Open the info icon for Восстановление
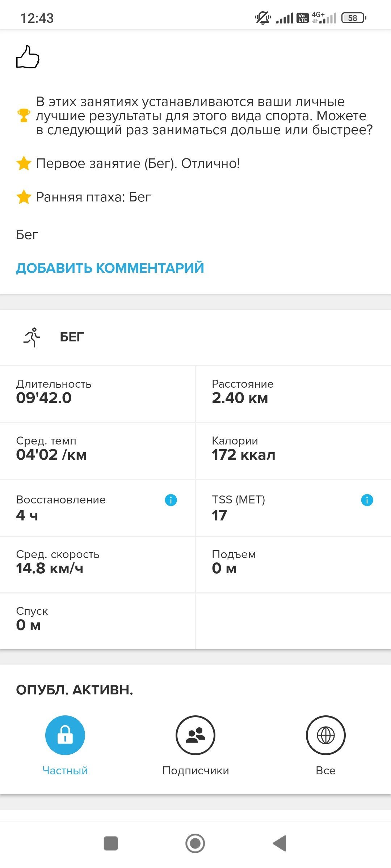Viewport: 391px width, 868px height. (171, 500)
